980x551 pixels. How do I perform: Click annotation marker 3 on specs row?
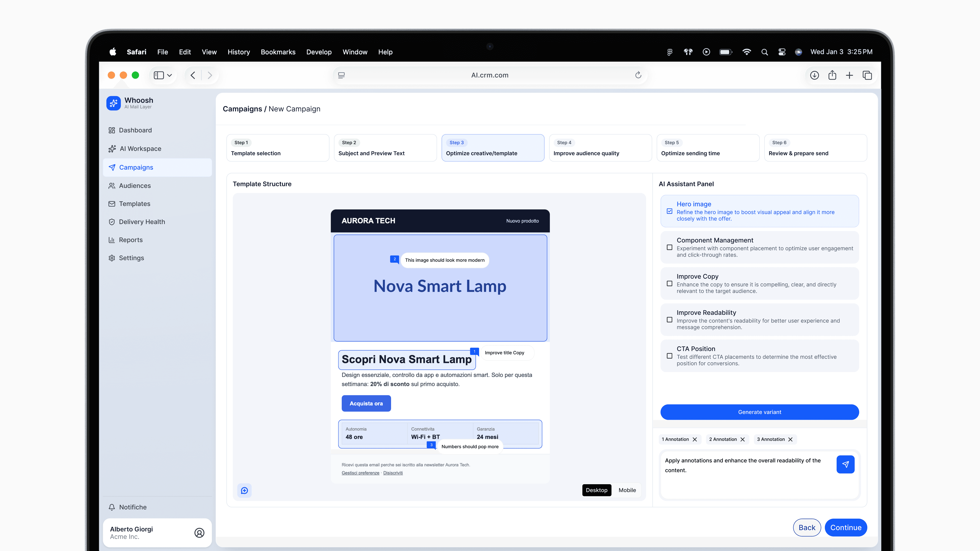coord(431,445)
